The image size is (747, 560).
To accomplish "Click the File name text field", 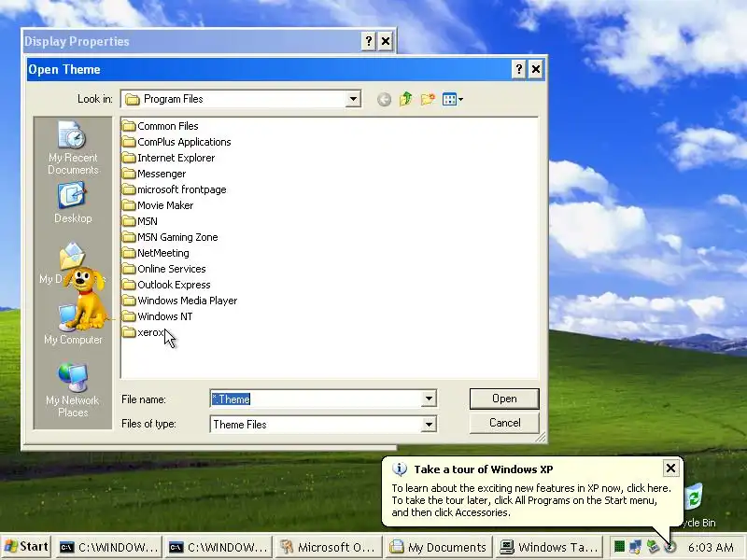I will click(x=316, y=399).
